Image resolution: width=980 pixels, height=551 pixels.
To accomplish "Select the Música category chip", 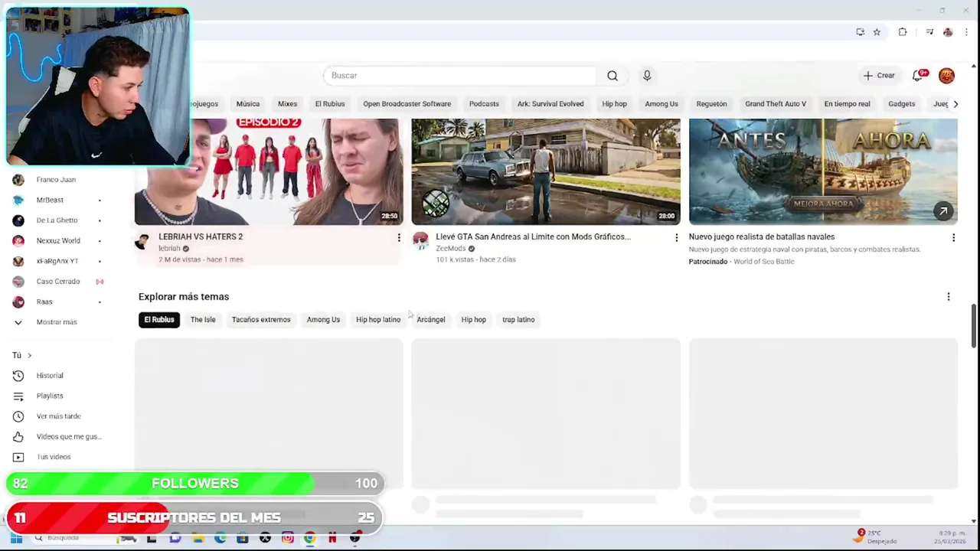I will tap(247, 104).
